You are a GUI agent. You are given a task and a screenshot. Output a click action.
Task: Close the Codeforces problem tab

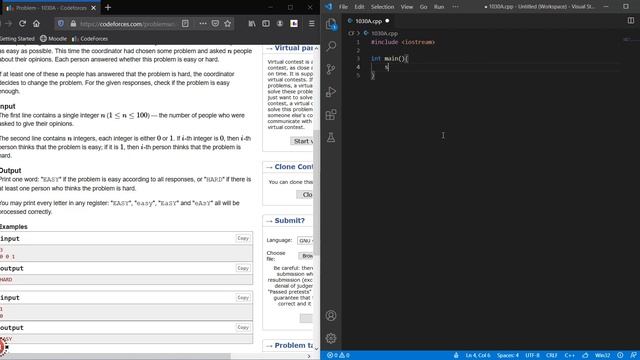coord(93,8)
